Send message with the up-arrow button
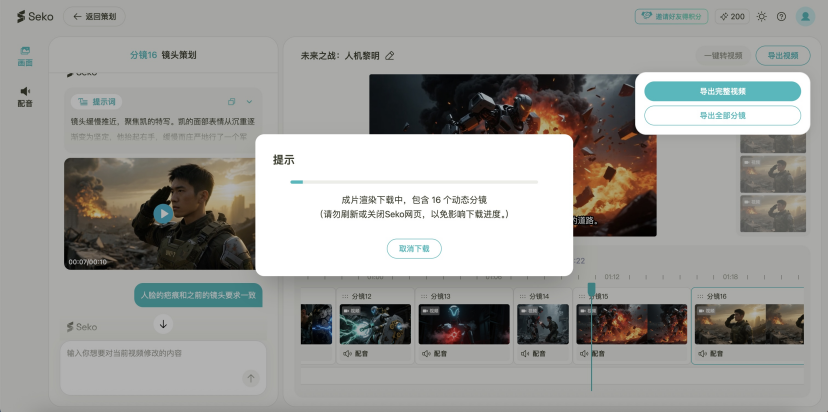Screen dimensions: 828x412 tap(251, 378)
